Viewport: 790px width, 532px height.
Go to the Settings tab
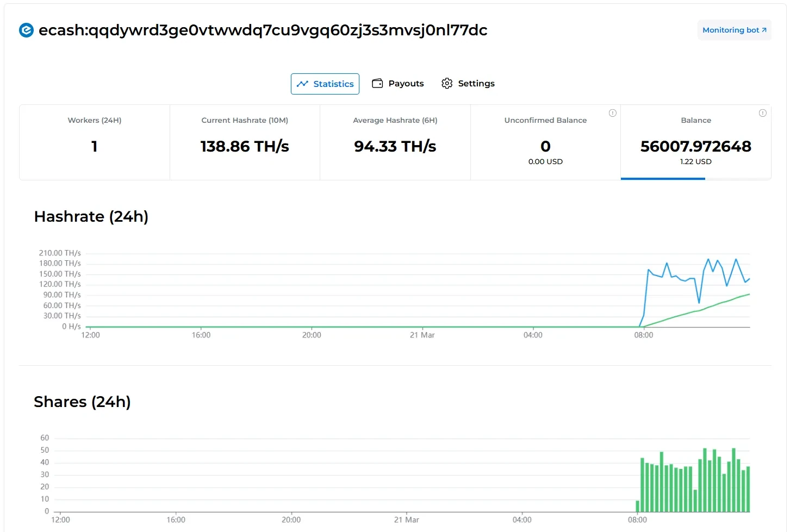tap(468, 84)
